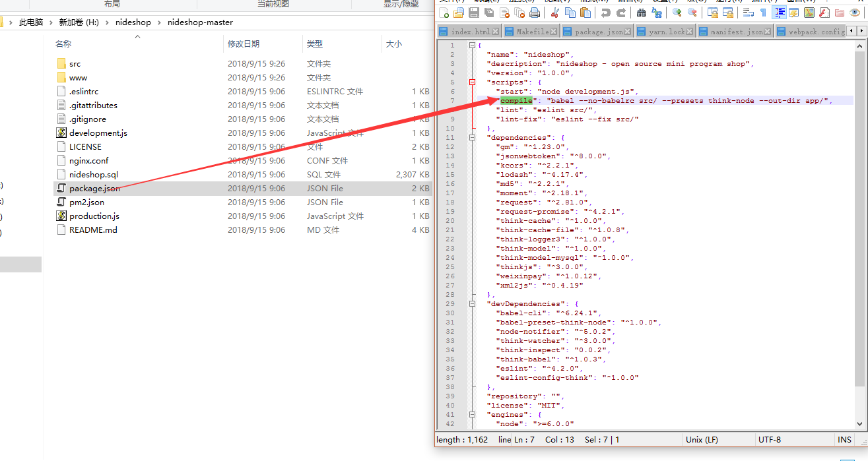Toggle synchronized horizontal scrolling
The width and height of the screenshot is (868, 461).
pyautogui.click(x=728, y=13)
